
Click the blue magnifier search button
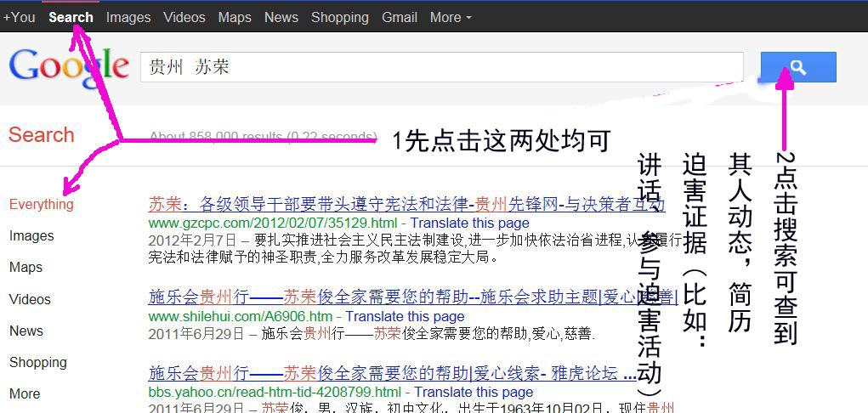797,67
